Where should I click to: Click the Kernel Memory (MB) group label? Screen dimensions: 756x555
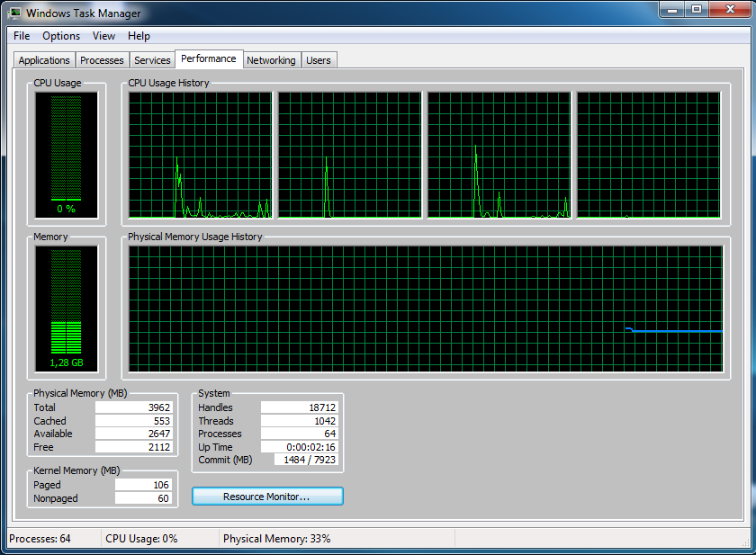(76, 470)
